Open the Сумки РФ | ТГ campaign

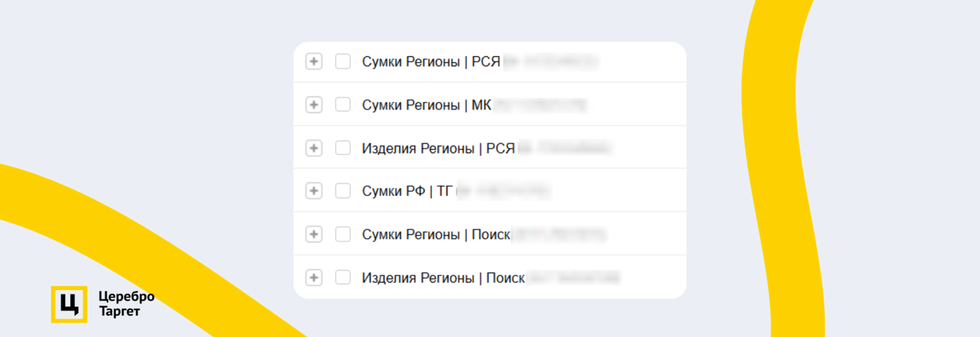407,192
